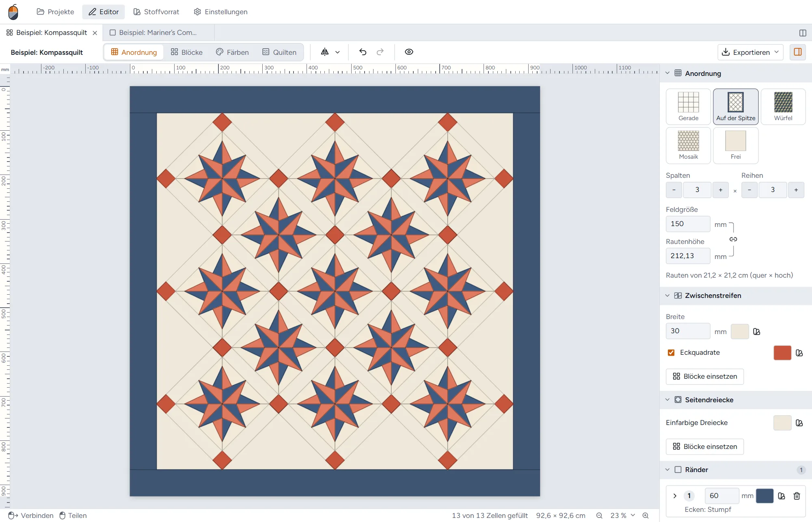Click Blöcke einsetzen under Zwischenstreifen

pyautogui.click(x=705, y=377)
